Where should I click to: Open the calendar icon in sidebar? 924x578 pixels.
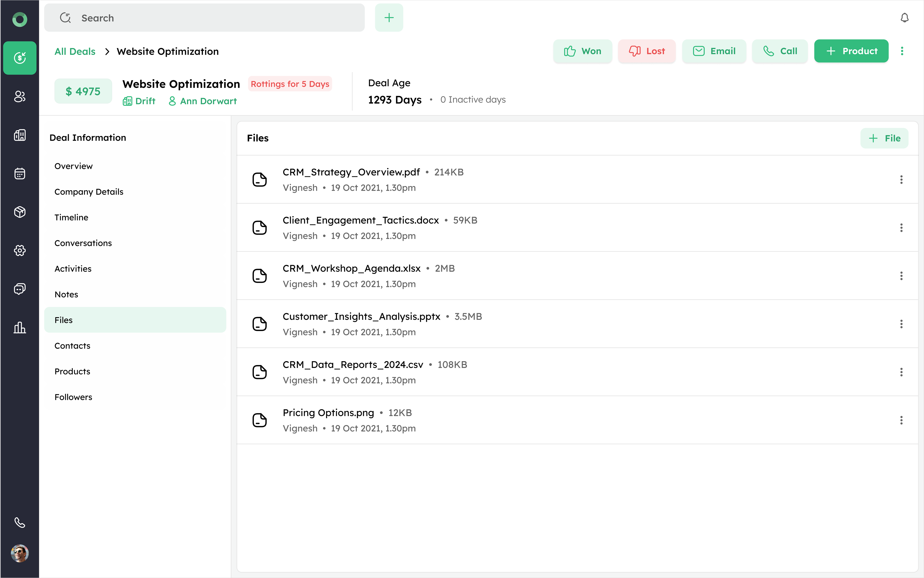[20, 174]
